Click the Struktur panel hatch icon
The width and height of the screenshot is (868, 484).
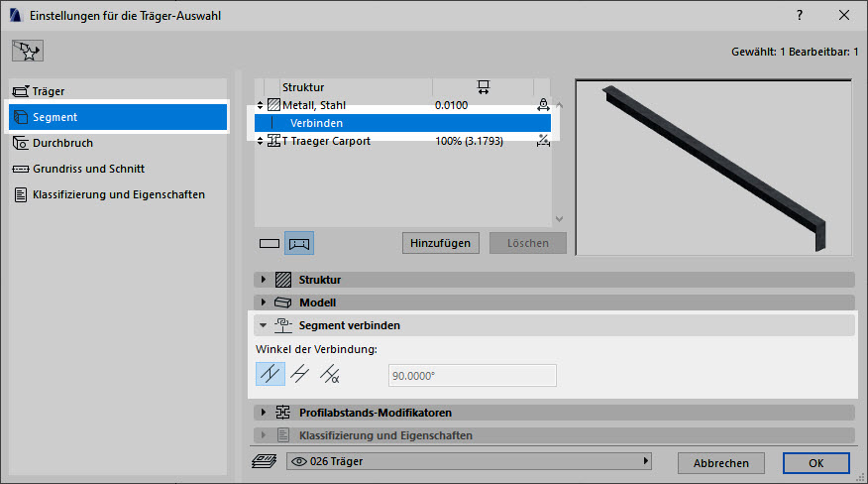click(x=282, y=280)
